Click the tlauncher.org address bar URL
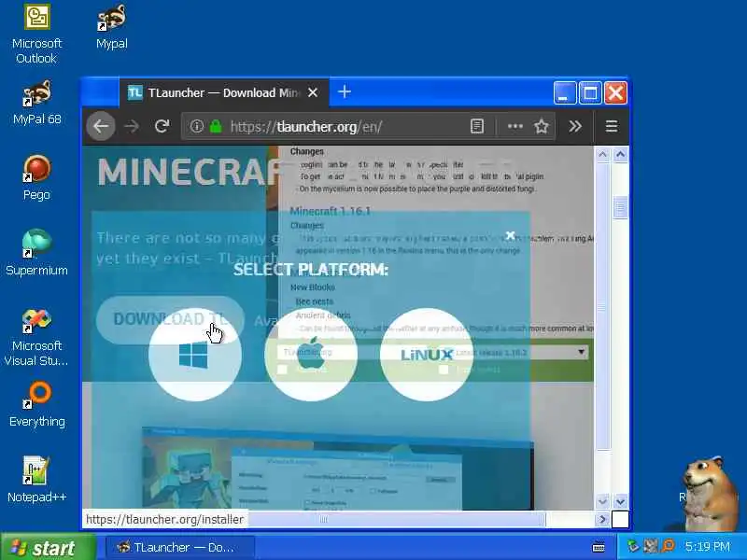 point(306,127)
